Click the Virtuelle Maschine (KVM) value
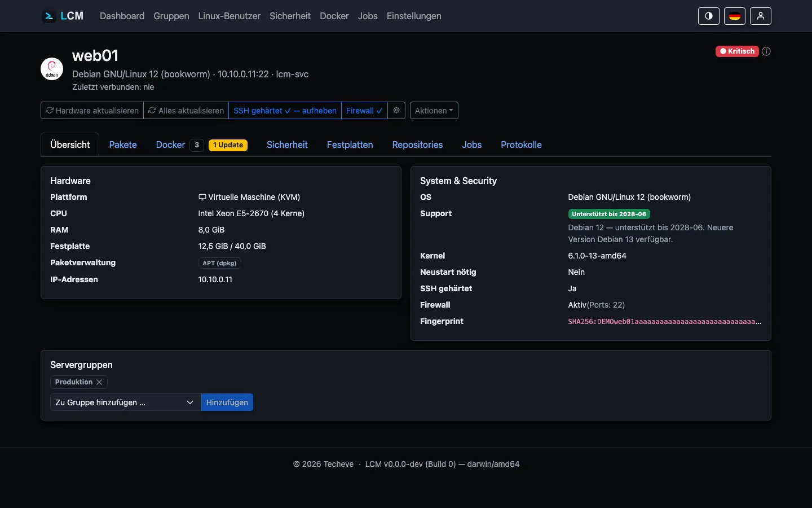 pos(249,197)
